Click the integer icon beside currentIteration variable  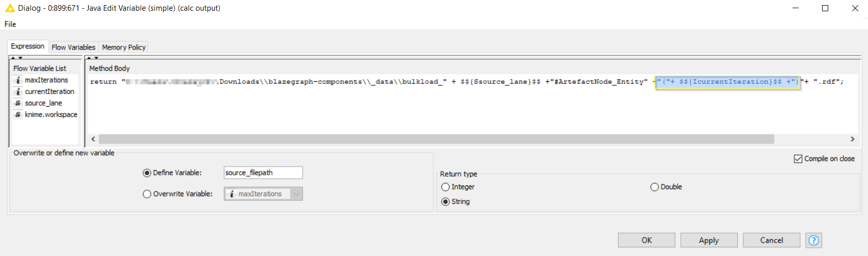(18, 91)
